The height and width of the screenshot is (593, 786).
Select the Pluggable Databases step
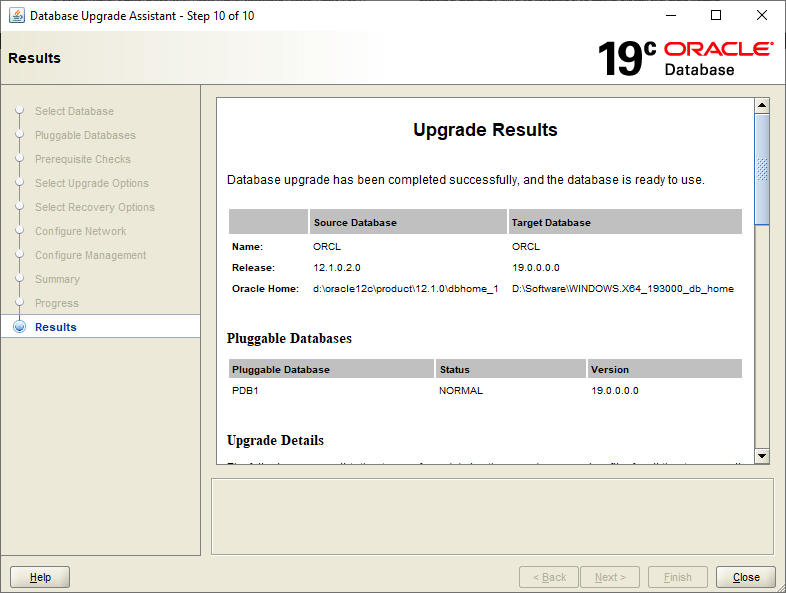(85, 135)
